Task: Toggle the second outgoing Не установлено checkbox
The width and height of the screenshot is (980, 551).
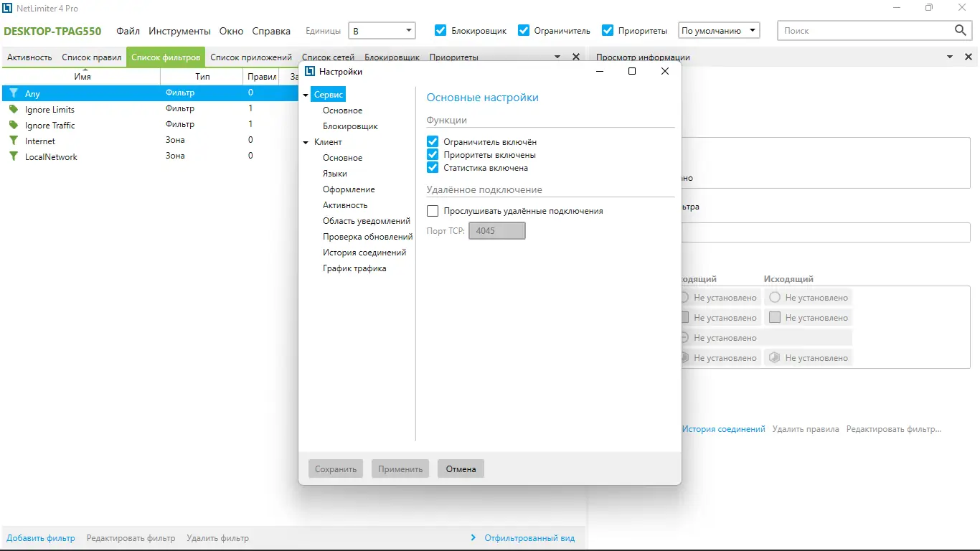Action: pyautogui.click(x=775, y=317)
